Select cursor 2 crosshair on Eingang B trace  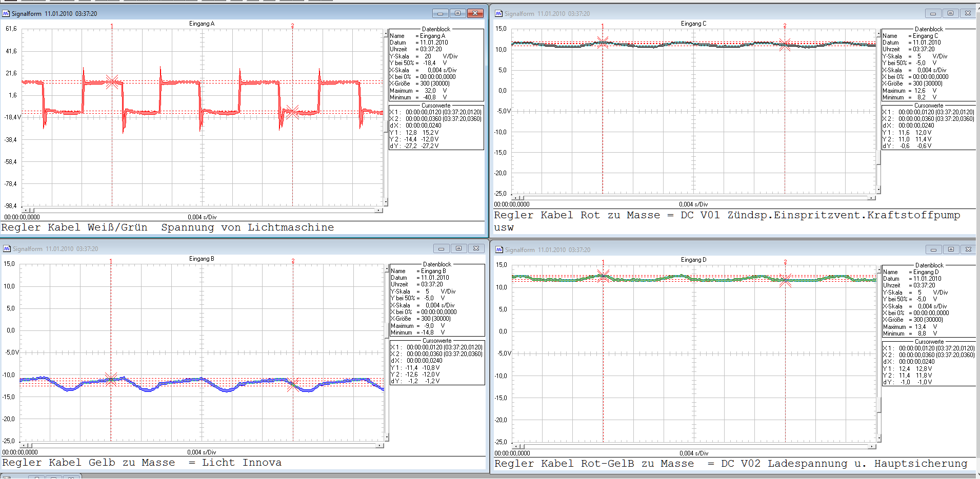293,385
